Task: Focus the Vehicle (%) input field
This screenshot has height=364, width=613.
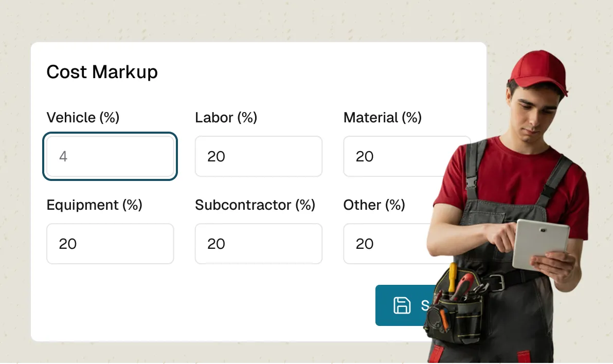Action: click(x=110, y=156)
